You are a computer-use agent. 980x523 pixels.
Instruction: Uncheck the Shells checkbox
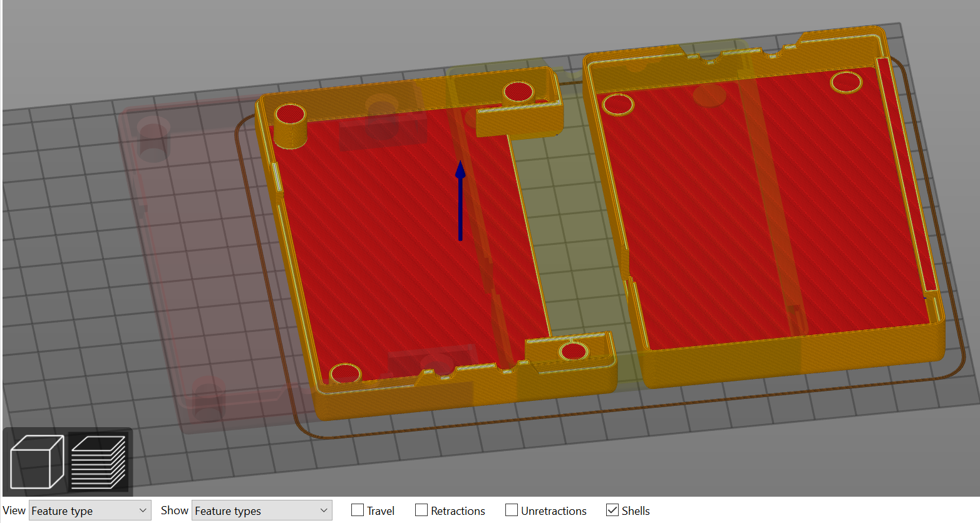pyautogui.click(x=612, y=510)
